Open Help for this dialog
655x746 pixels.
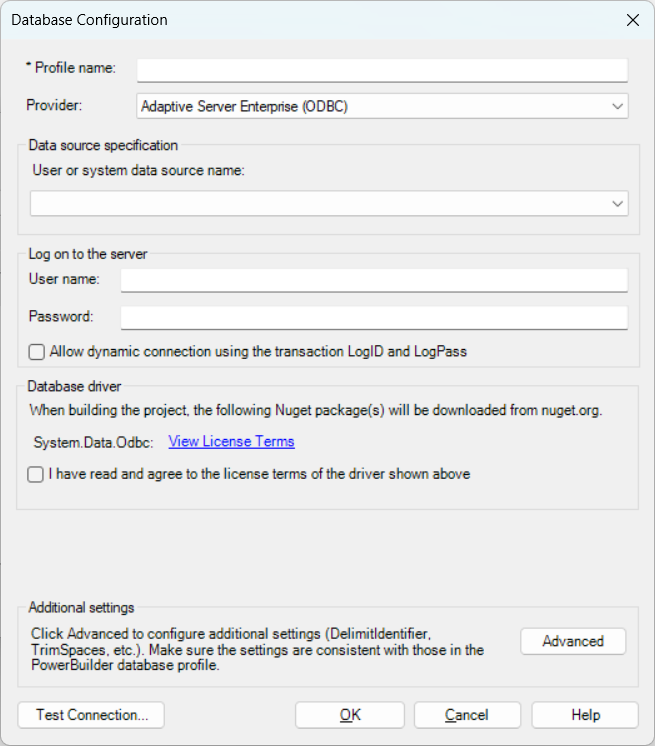point(585,715)
